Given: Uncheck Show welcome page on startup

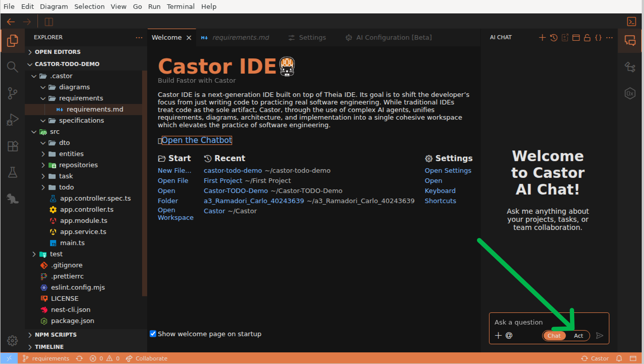Looking at the screenshot, I should tap(153, 334).
